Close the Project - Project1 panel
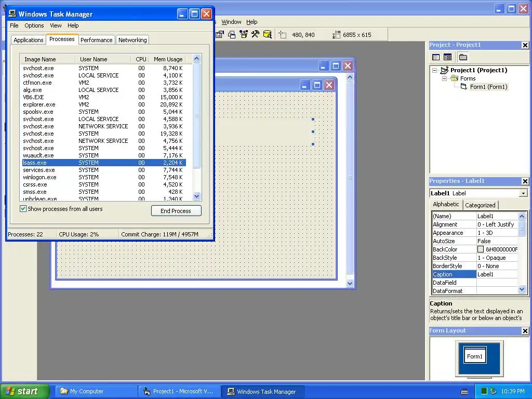The image size is (532, 399). 525,45
